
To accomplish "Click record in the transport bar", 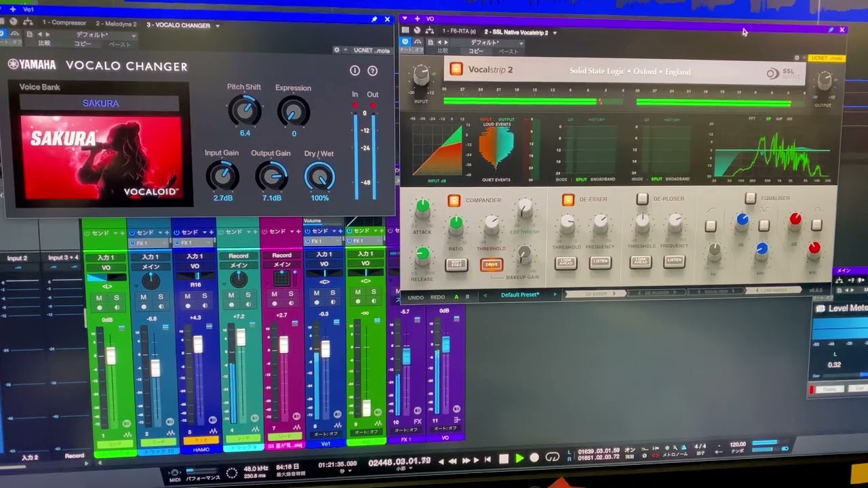I will 534,457.
